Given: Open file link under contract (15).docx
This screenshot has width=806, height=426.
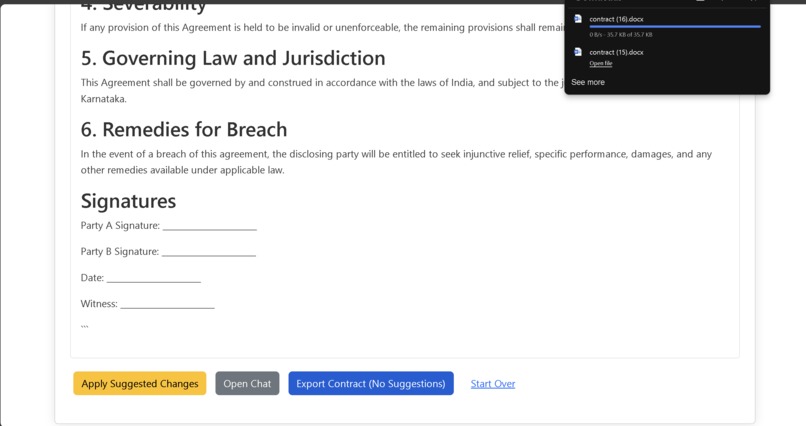Looking at the screenshot, I should [x=600, y=63].
